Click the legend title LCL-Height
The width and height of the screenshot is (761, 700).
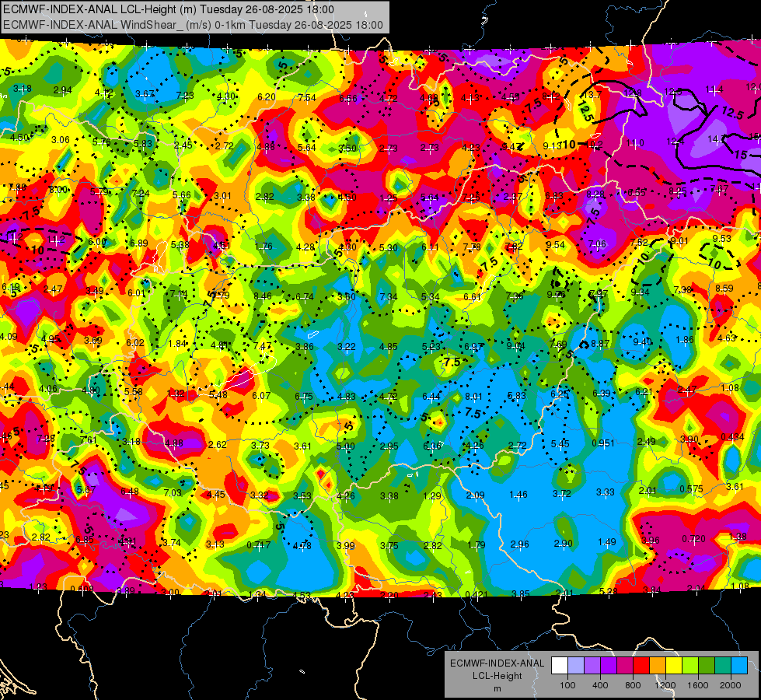pos(497,676)
